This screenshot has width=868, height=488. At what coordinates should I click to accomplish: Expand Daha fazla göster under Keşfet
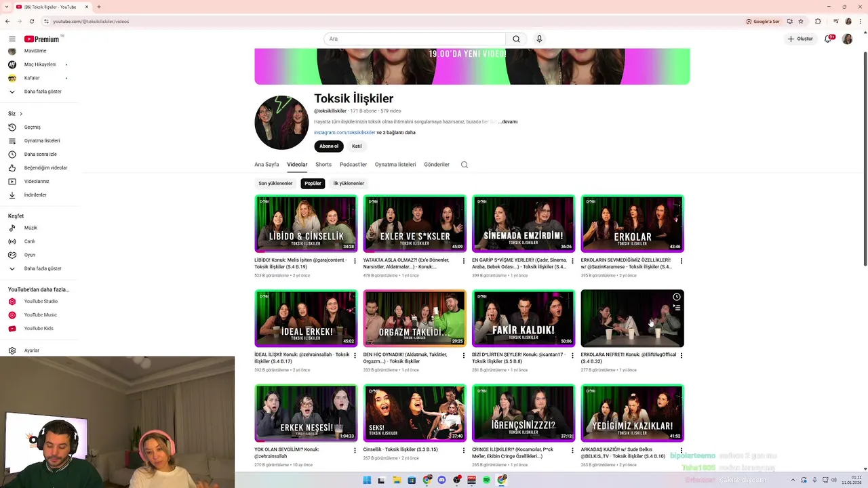[x=39, y=268]
